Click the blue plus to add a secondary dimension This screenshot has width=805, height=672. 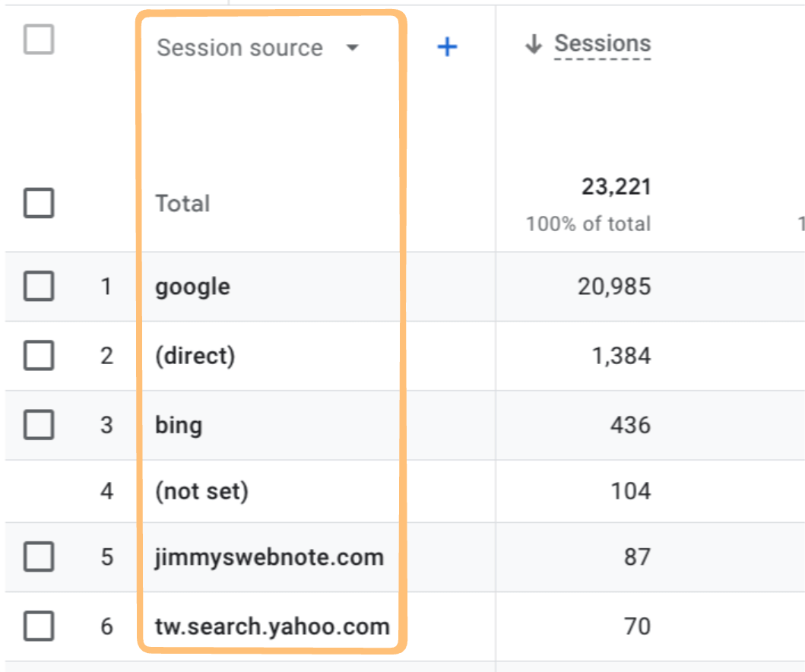[x=447, y=46]
